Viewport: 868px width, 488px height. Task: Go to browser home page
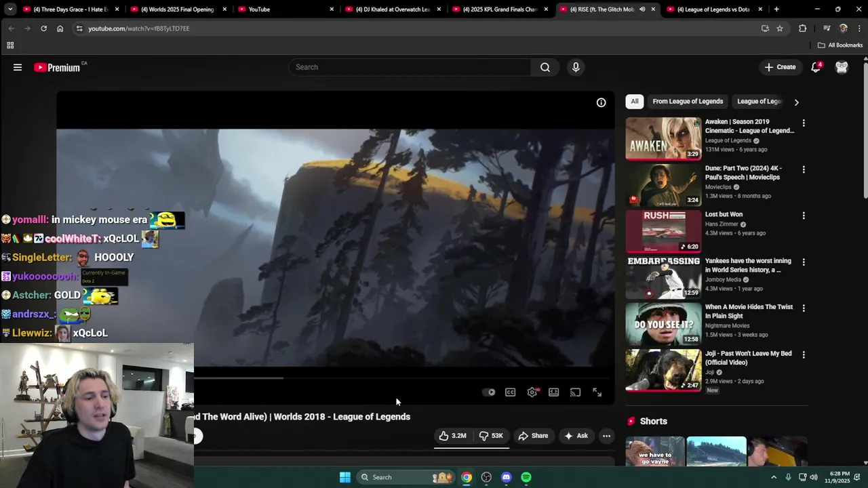(x=60, y=28)
